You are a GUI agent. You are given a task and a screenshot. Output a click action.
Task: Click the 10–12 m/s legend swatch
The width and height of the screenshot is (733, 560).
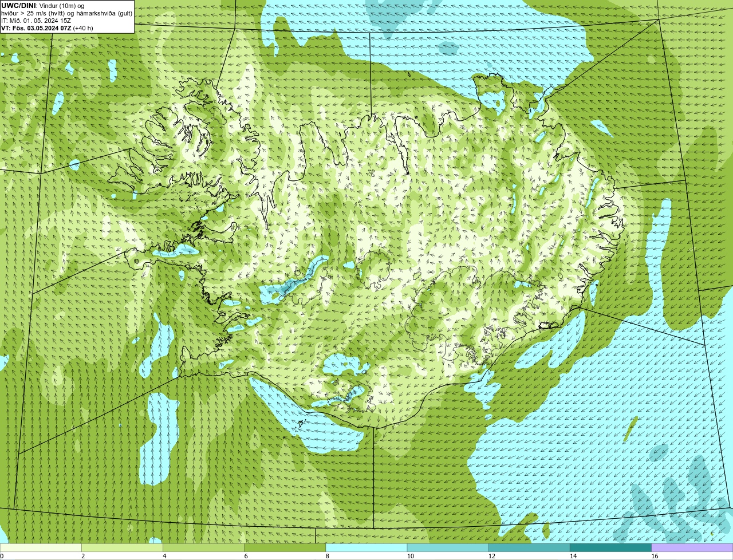(x=448, y=547)
